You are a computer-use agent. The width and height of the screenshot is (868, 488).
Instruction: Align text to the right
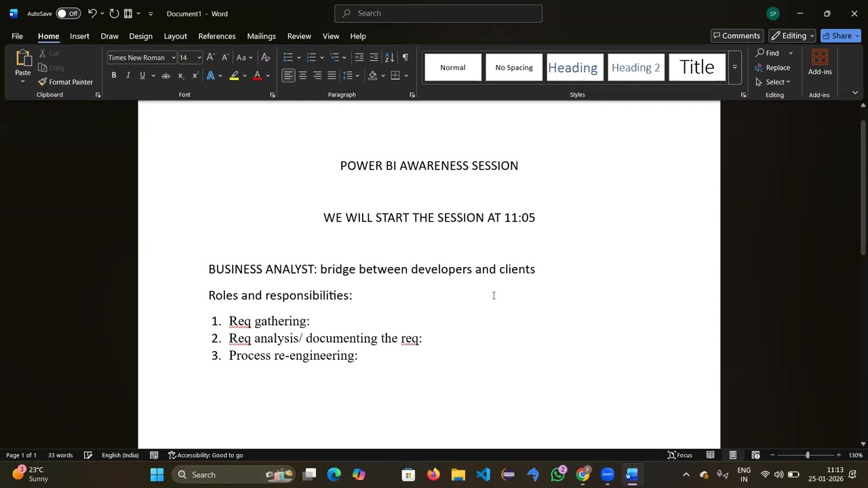click(x=317, y=75)
